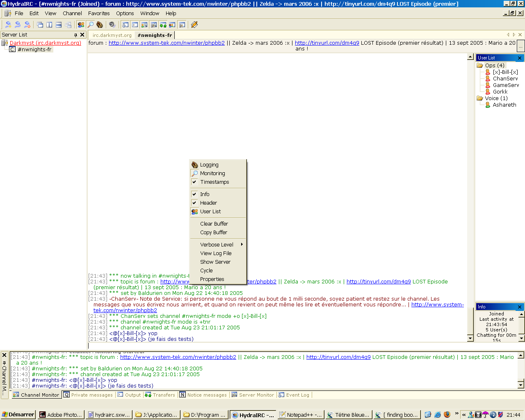Open the tinyurl link in the Channel Monitor pane
This screenshot has width=525, height=420.
coord(338,357)
